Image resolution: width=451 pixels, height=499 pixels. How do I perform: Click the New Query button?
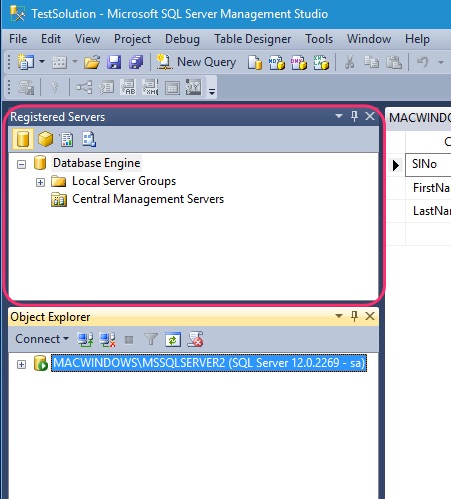pos(196,62)
